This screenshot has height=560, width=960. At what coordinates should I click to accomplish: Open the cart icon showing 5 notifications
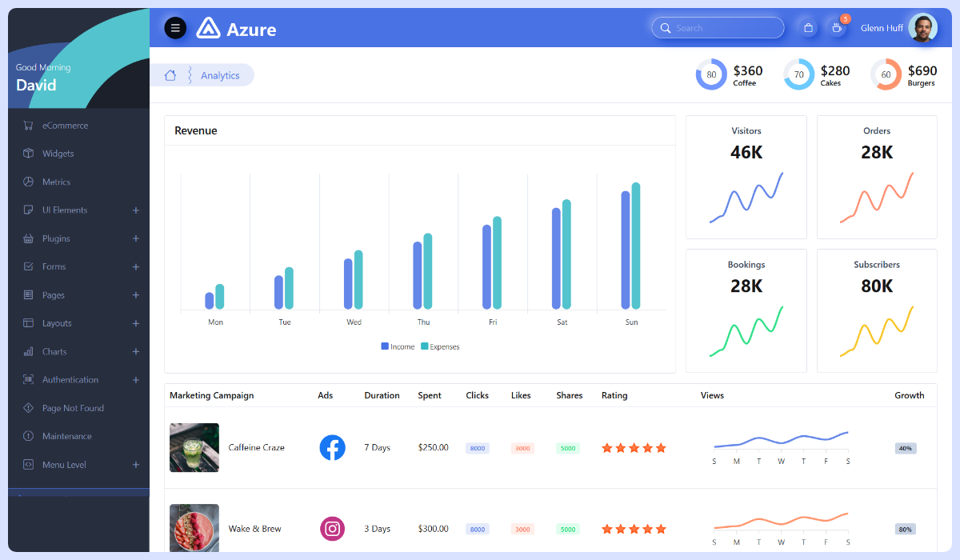pos(837,28)
